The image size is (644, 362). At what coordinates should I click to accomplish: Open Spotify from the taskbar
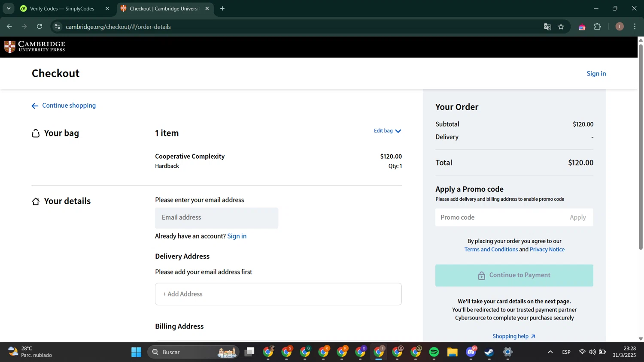pos(434,352)
